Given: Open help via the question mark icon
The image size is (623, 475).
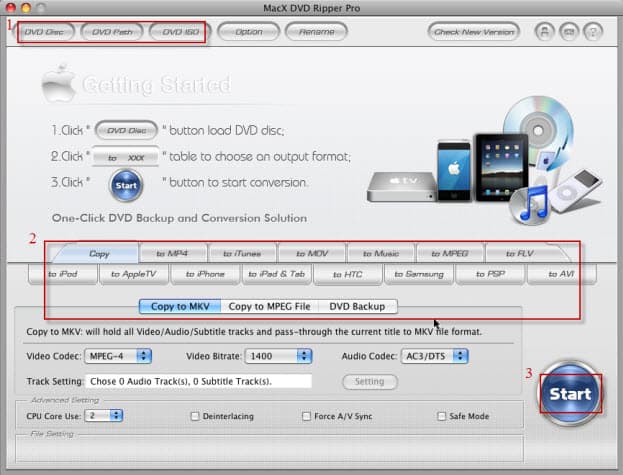Looking at the screenshot, I should coord(593,31).
